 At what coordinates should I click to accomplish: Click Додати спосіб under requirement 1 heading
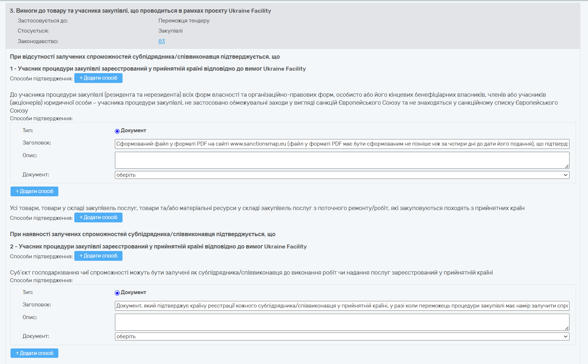point(98,78)
